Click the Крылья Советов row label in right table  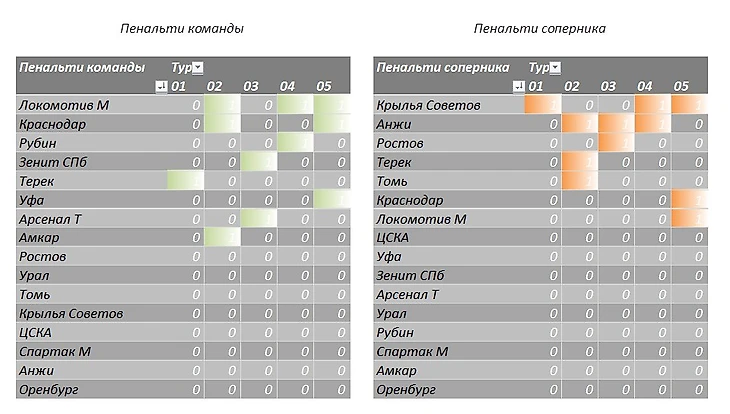tap(428, 105)
